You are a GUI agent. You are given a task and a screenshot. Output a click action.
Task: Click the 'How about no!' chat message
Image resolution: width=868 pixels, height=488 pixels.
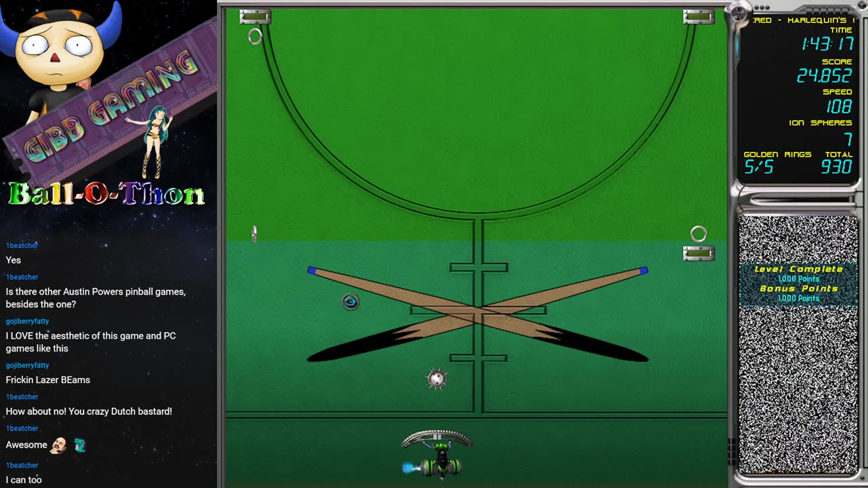pos(89,411)
